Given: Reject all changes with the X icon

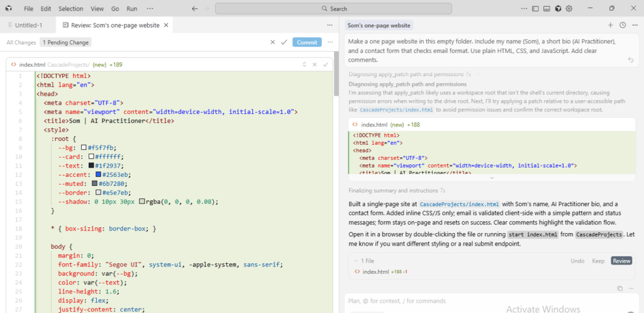Looking at the screenshot, I should 272,42.
